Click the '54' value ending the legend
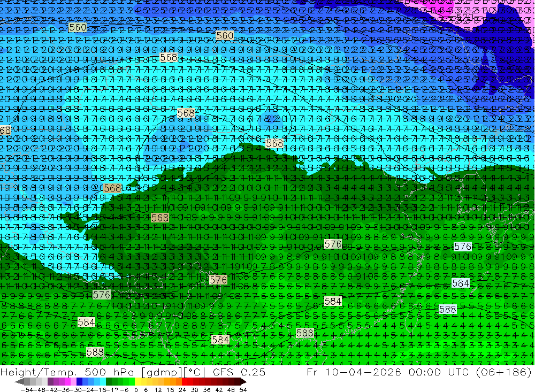 (243, 390)
